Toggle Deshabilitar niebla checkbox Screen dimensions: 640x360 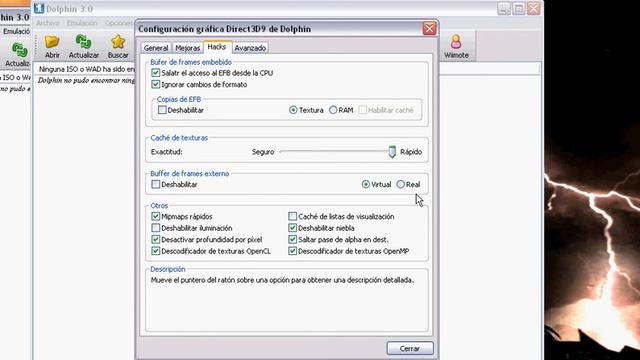point(292,228)
